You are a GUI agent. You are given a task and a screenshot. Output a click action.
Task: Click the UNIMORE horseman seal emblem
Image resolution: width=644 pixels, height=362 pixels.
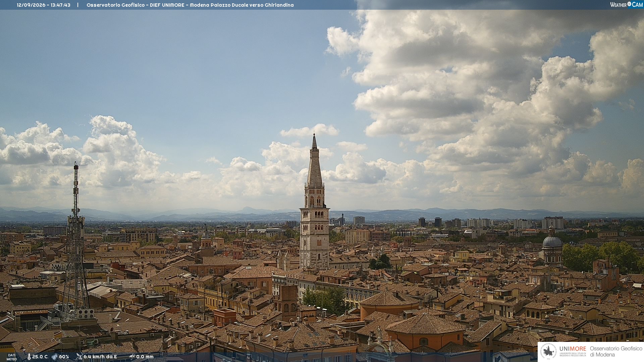click(x=548, y=352)
